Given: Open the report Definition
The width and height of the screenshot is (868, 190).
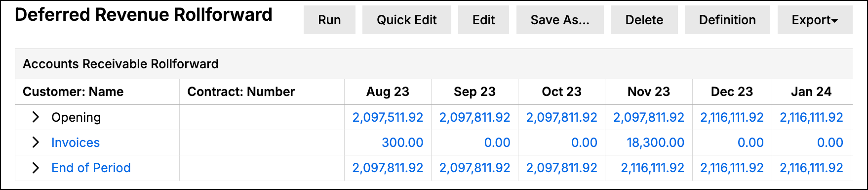Looking at the screenshot, I should pyautogui.click(x=727, y=20).
